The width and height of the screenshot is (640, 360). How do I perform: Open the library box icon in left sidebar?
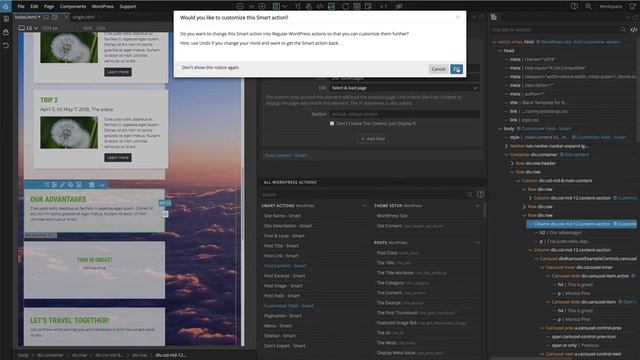coord(6,32)
